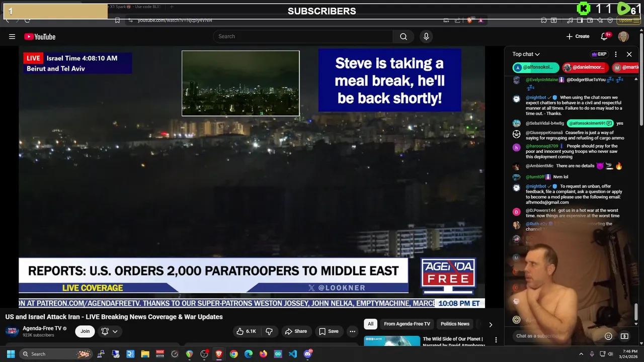Open Windows Start menu

pyautogui.click(x=11, y=354)
